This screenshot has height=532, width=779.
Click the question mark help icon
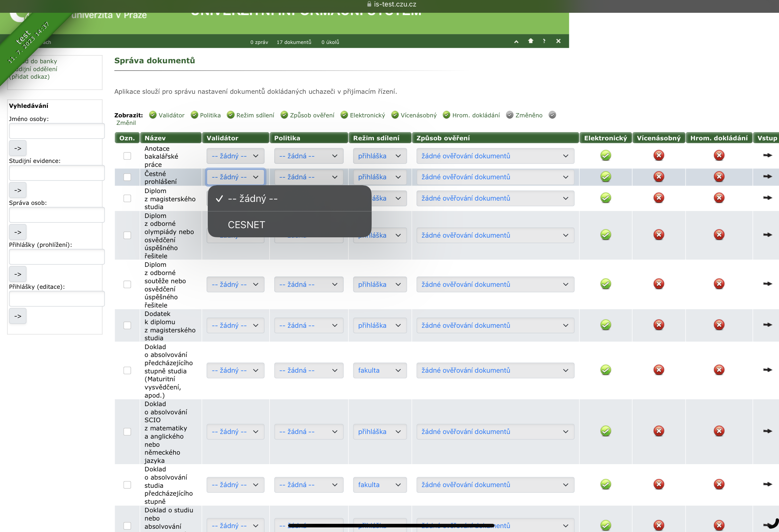tap(544, 41)
